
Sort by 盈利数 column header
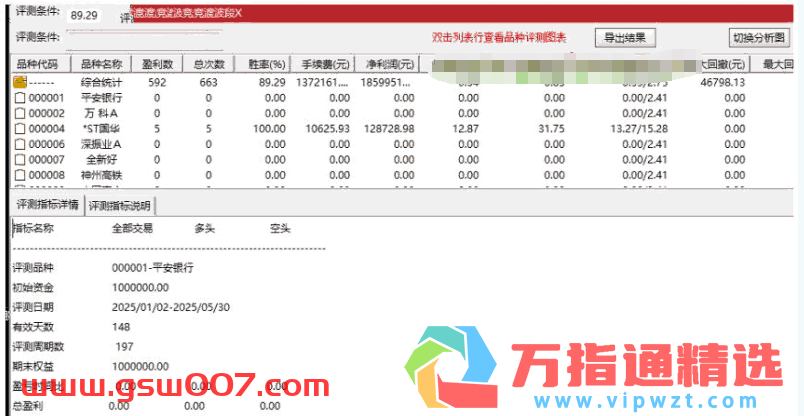157,64
